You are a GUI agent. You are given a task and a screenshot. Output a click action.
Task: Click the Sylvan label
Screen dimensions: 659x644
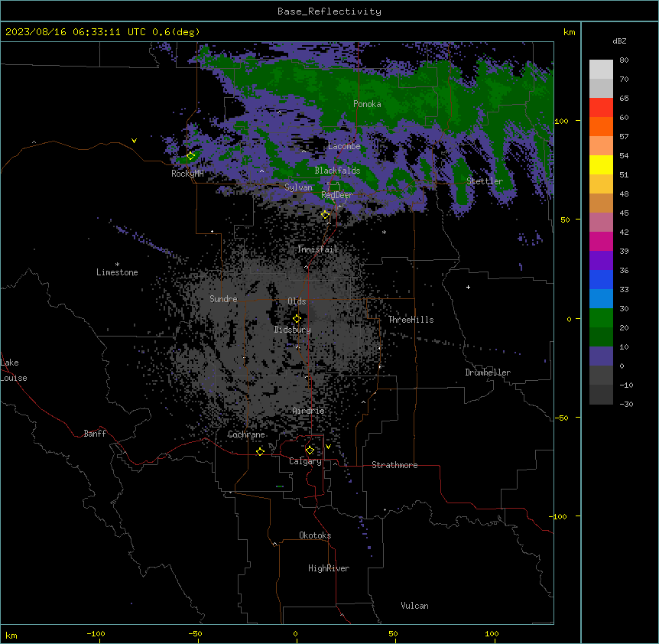tap(298, 187)
